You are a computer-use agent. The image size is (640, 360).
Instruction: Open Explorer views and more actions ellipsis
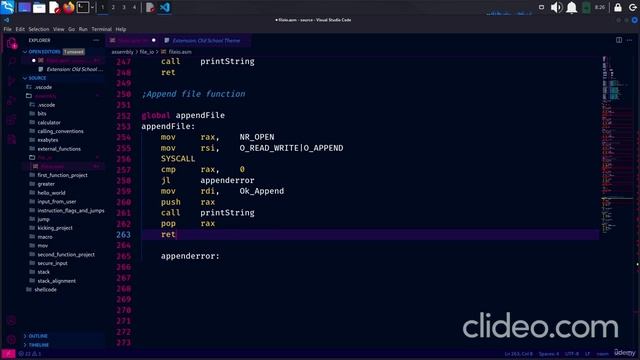point(96,40)
